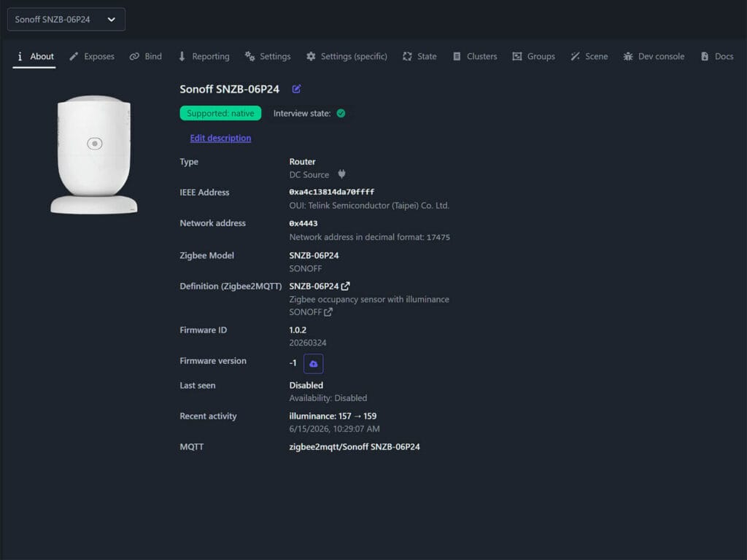Image resolution: width=747 pixels, height=560 pixels.
Task: Open the SONOFF vendor external link
Action: [328, 312]
